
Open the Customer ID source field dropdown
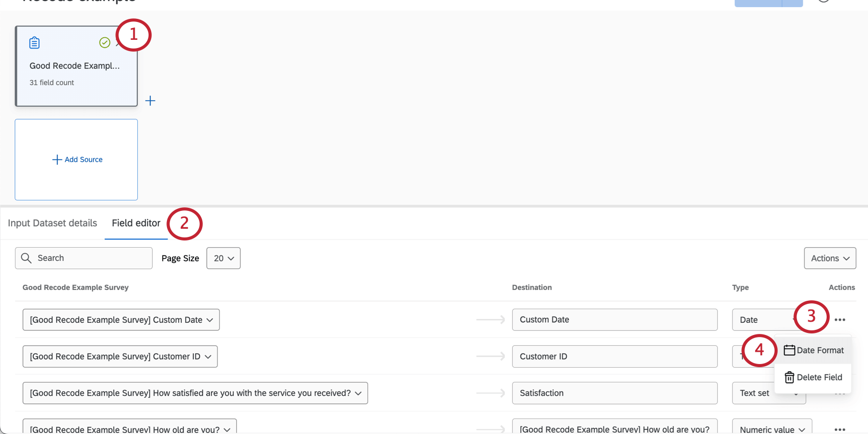click(x=120, y=357)
